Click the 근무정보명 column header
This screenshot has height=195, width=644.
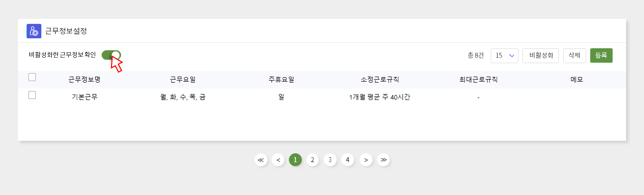(x=84, y=80)
